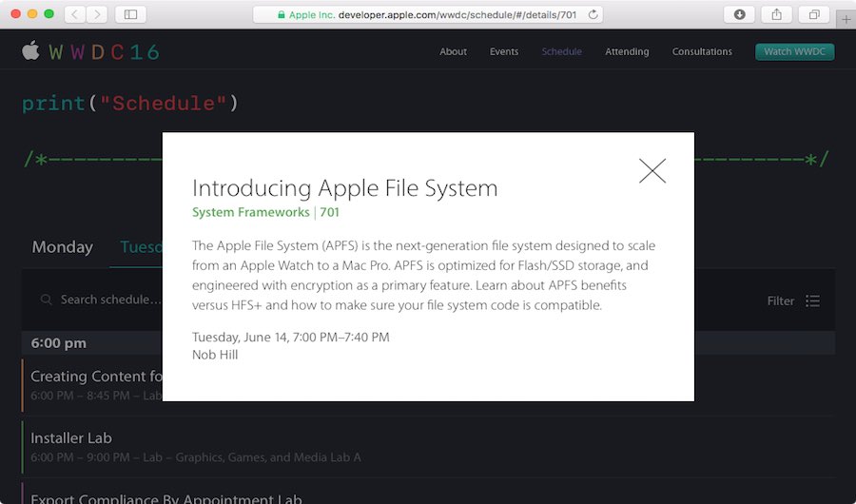Click the Search schedule input field
The height and width of the screenshot is (504, 856).
pyautogui.click(x=105, y=300)
